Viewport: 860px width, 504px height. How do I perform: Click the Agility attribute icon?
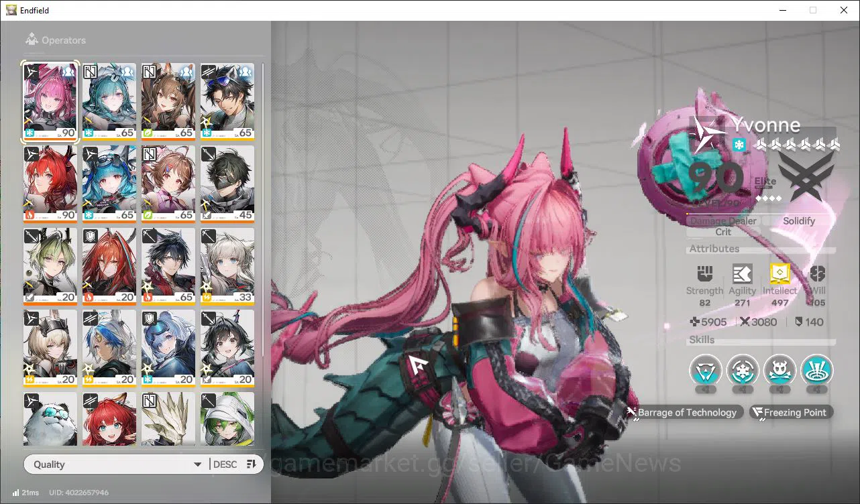pos(742,273)
